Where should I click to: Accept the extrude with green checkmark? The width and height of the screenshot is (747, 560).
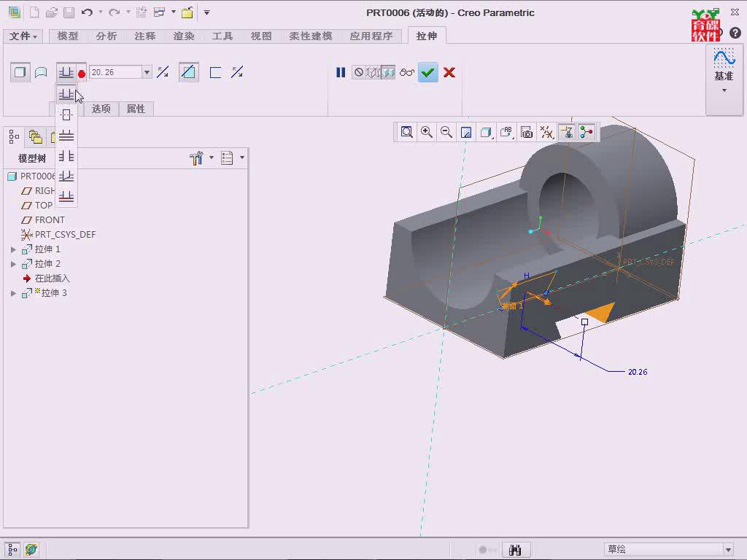[427, 72]
